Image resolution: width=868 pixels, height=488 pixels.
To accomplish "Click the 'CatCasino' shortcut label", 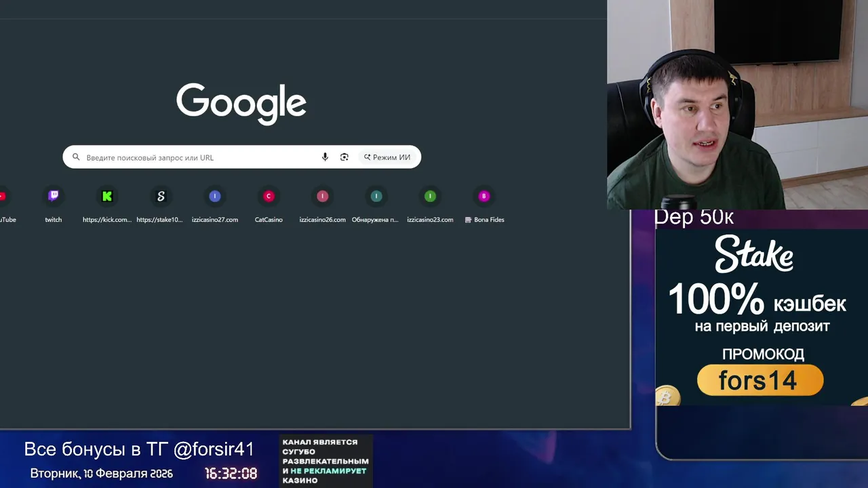I will [x=269, y=220].
